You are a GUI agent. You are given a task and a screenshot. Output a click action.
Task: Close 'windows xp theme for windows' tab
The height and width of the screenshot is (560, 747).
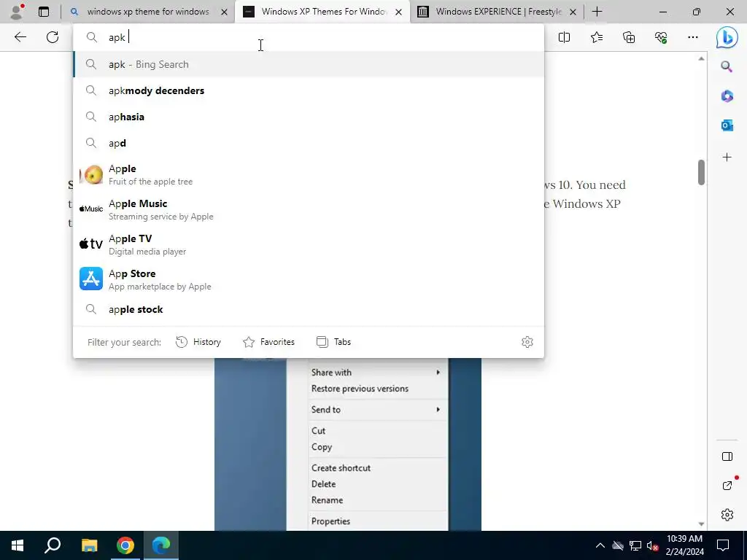pos(224,12)
